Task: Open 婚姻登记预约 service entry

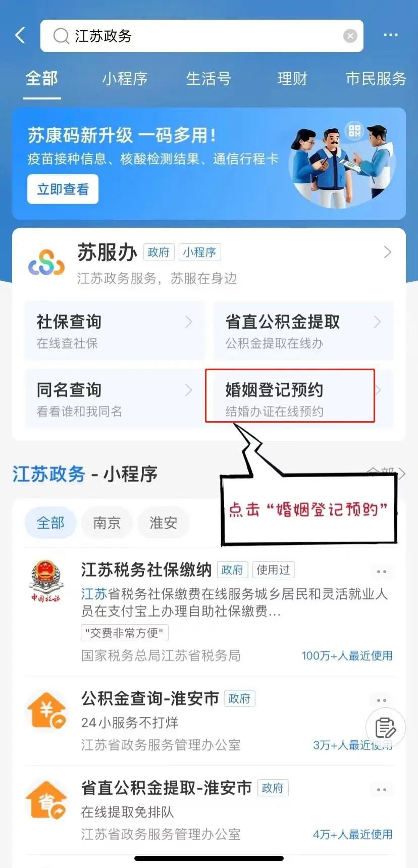Action: tap(290, 396)
